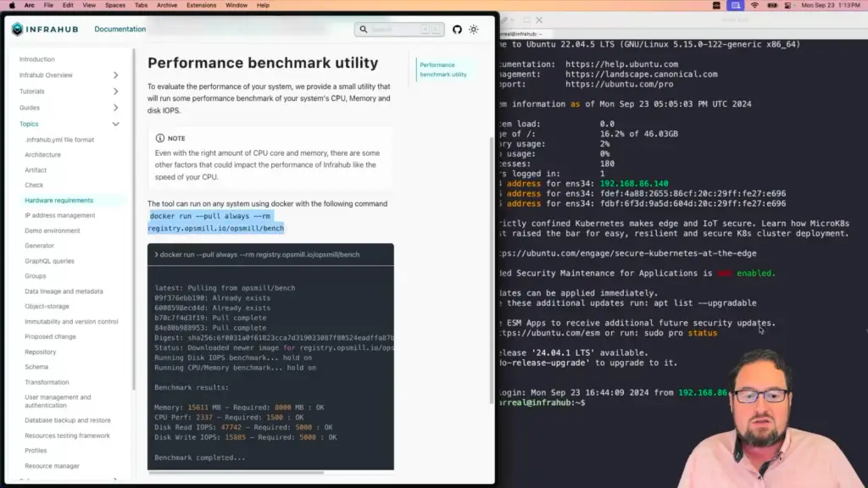Open the Generator topic
868x488 pixels.
[x=39, y=246]
